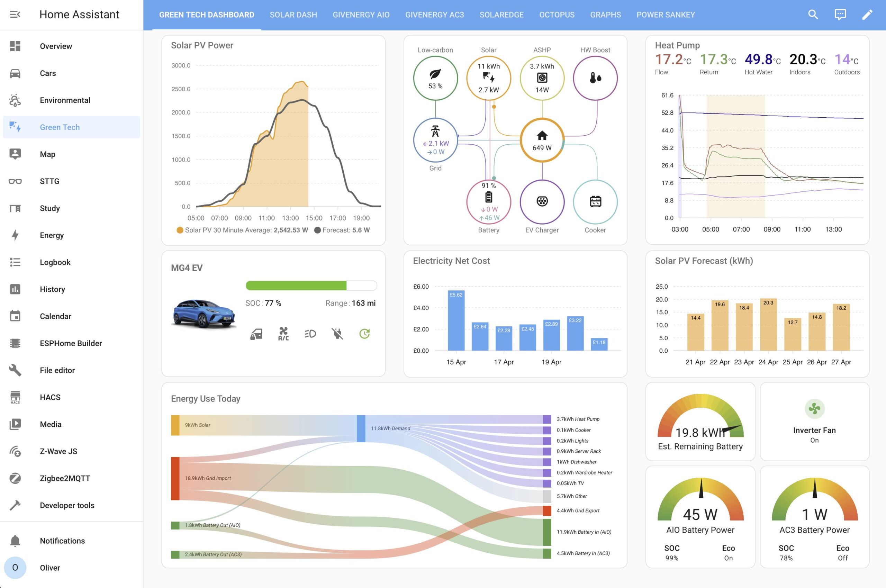This screenshot has width=886, height=588.
Task: Open Zigbee2MQTT via its sidebar icon
Action: click(x=15, y=478)
